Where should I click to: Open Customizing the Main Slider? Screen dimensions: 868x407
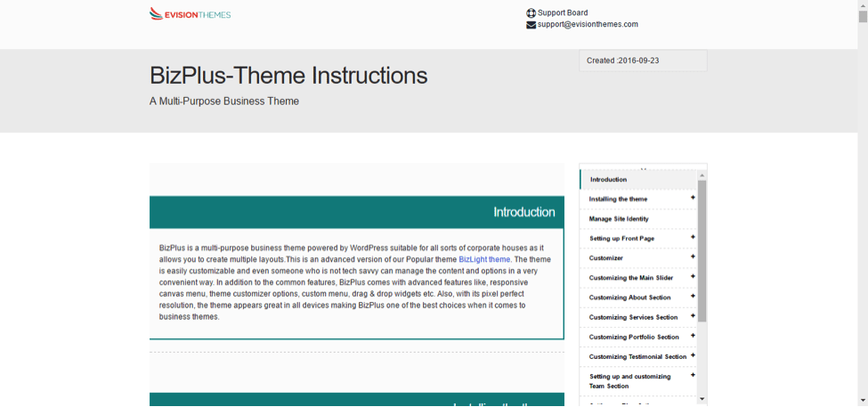(631, 278)
